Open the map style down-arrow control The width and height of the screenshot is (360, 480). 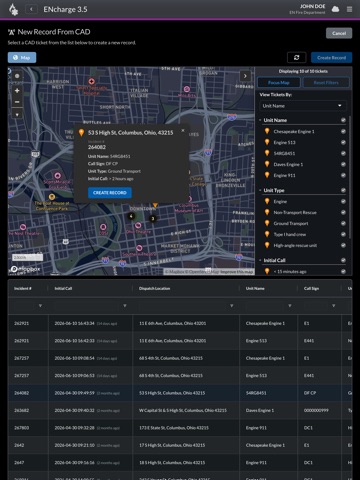coord(17,115)
